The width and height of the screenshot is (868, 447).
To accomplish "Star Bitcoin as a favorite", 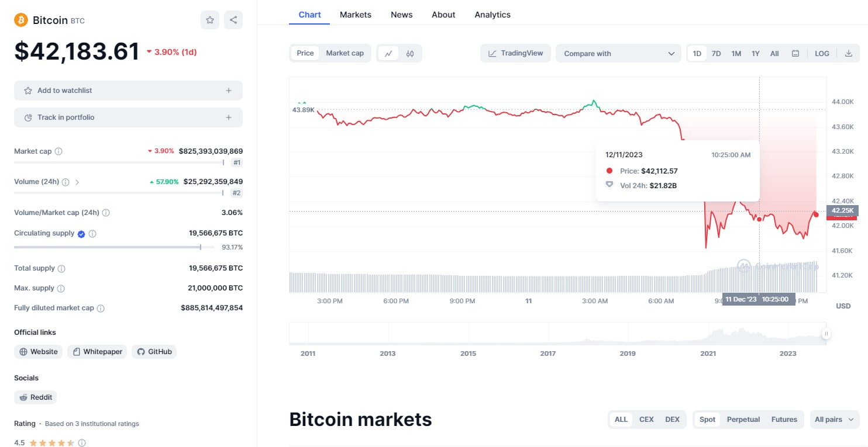I will (x=210, y=20).
